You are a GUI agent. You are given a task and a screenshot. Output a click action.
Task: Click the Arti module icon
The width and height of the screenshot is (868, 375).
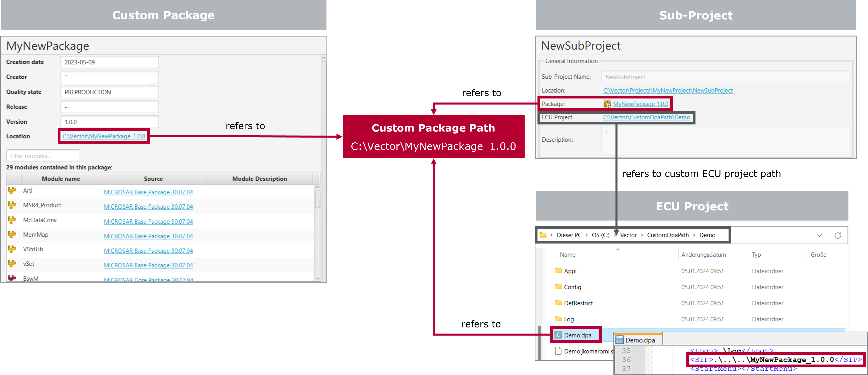point(12,191)
